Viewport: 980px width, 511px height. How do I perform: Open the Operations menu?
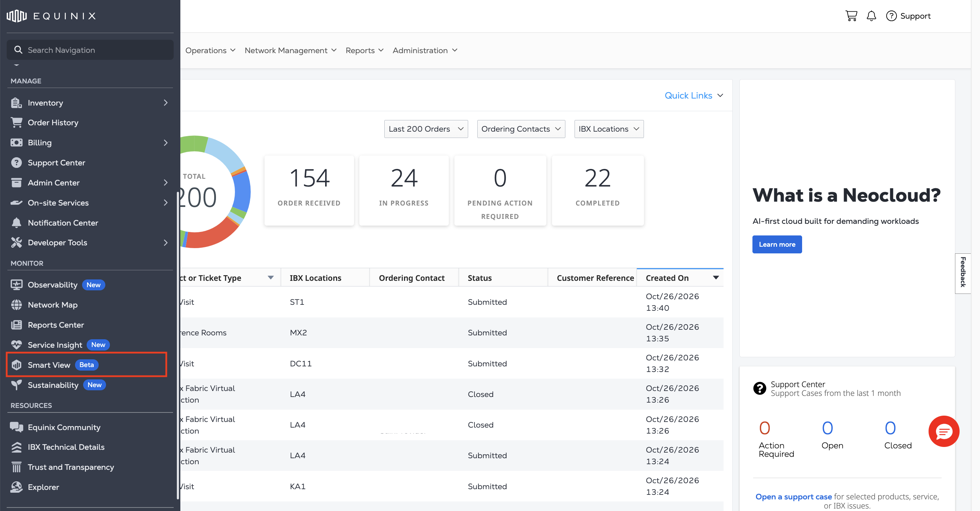click(x=210, y=50)
